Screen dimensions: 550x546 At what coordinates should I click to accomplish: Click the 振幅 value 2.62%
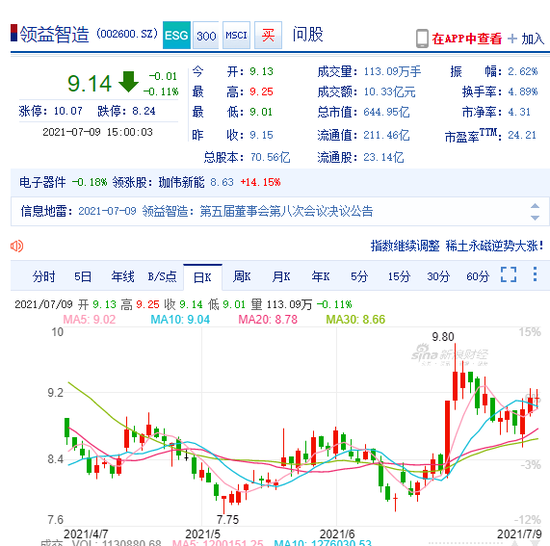[523, 72]
